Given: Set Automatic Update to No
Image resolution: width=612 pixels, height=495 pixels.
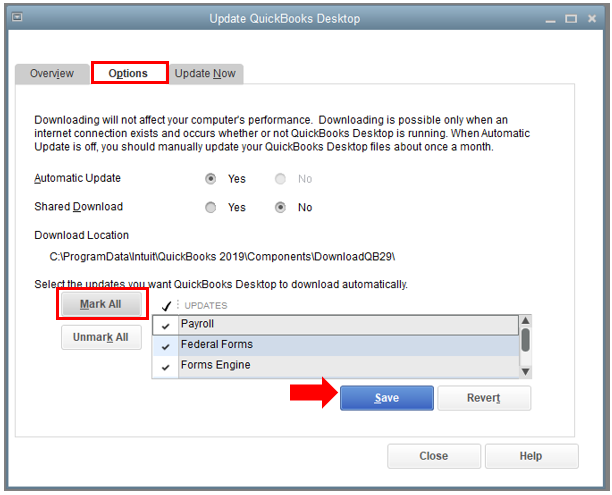Looking at the screenshot, I should (x=280, y=179).
